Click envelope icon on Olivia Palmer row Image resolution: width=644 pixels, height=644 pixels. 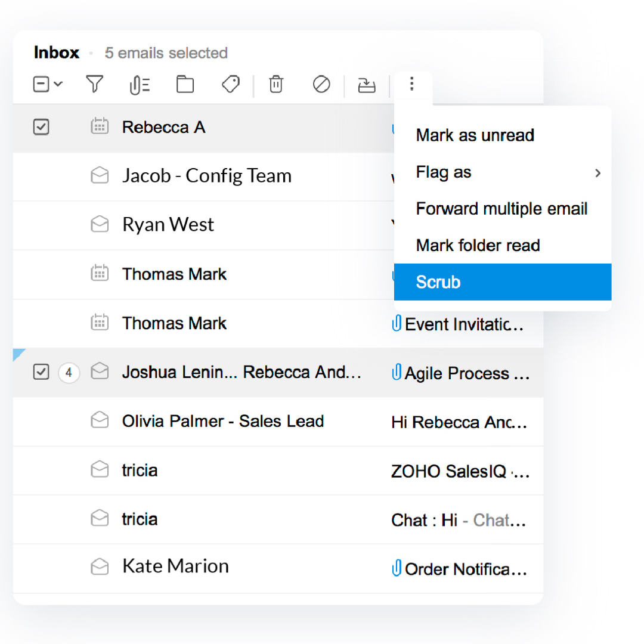(100, 420)
